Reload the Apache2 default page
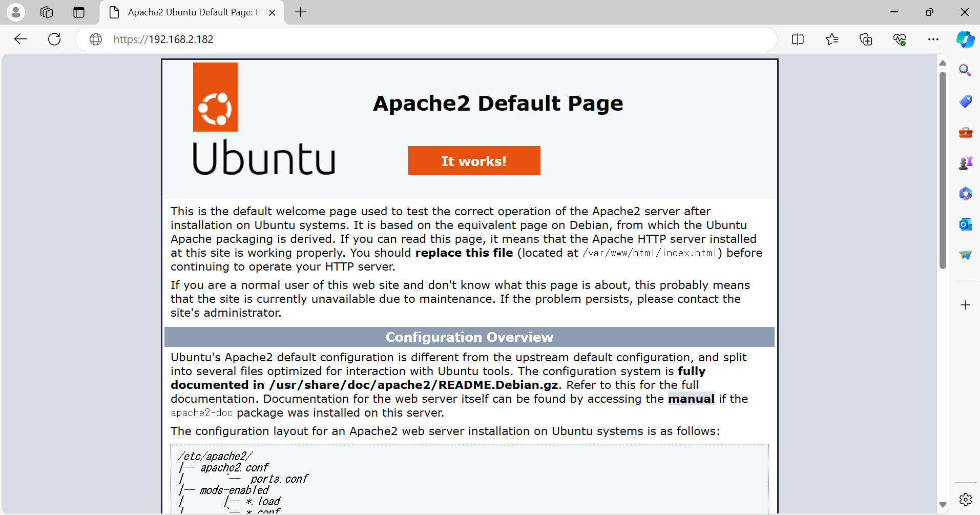 [54, 39]
